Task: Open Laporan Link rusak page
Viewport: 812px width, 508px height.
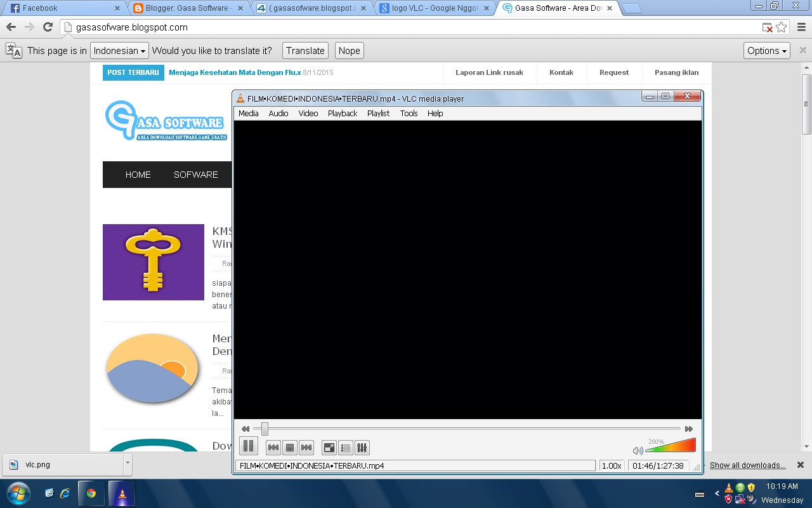Action: [x=489, y=72]
